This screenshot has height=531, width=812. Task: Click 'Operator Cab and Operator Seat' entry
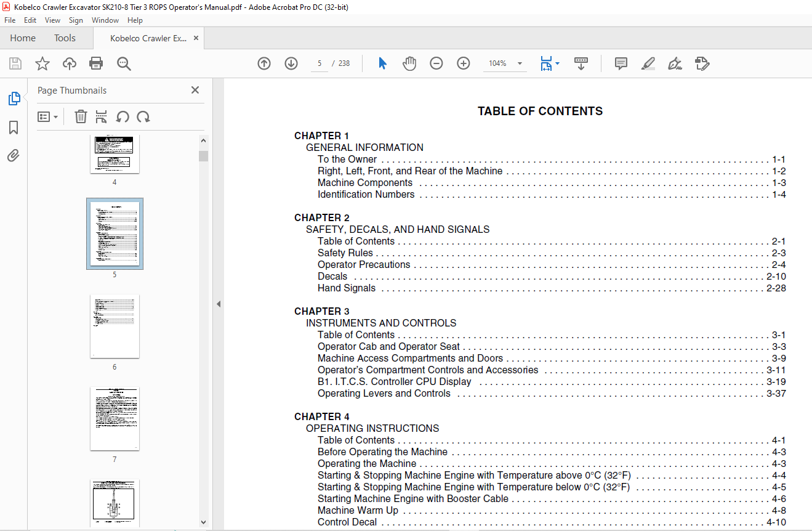point(552,347)
